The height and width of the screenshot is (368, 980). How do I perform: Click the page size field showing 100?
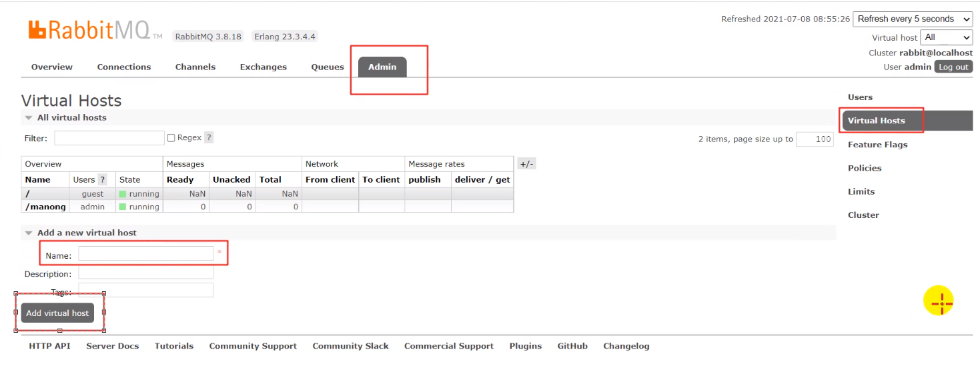point(815,139)
